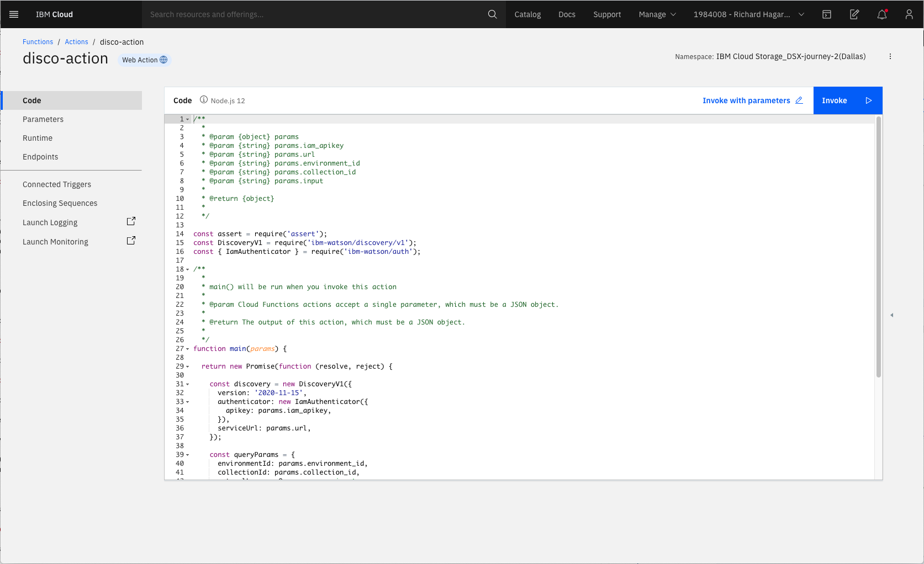Open the notifications bell
The image size is (924, 564).
pos(882,14)
